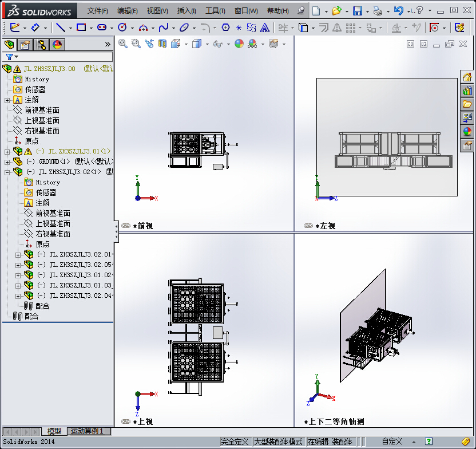Expand the GROUND<1> component node
This screenshot has height=449, width=476.
click(7, 162)
